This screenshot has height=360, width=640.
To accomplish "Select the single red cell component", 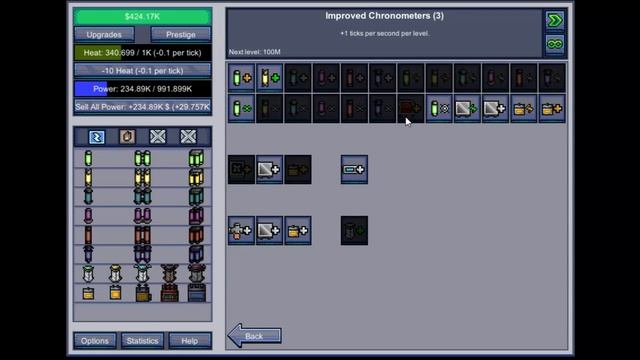I will coord(88,235).
